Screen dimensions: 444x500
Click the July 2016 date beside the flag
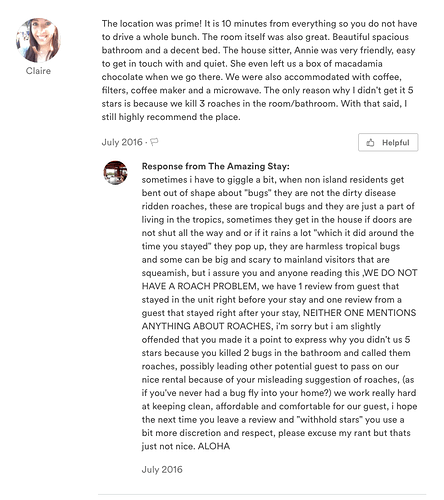122,142
